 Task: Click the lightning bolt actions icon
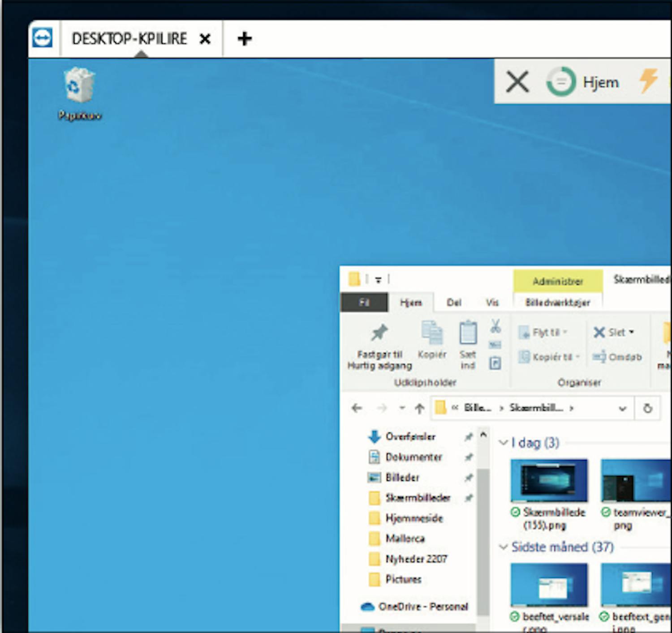[648, 81]
